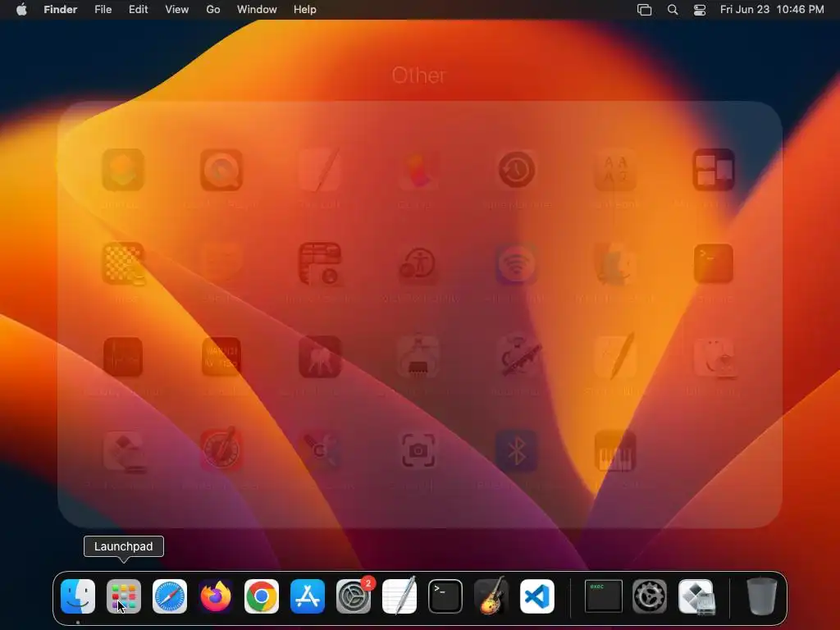Screen dimensions: 840x630
Task: Open Mission Control in the Other folder
Action: (x=714, y=170)
